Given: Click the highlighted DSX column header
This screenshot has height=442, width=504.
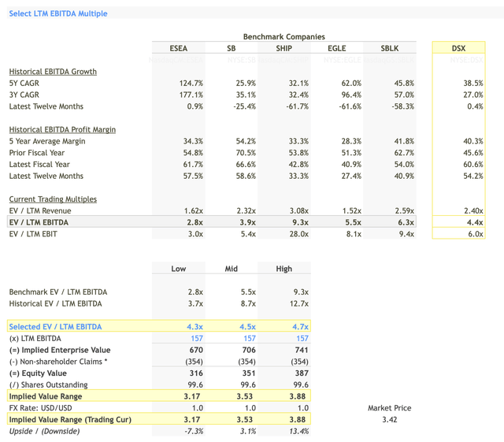Looking at the screenshot, I should point(458,48).
